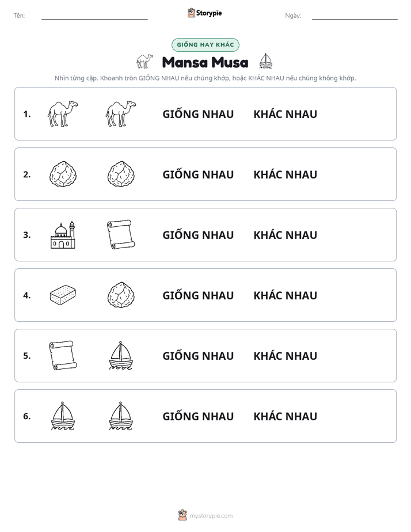
Task: Select GIỐNG NHAU for row 1
Action: (198, 114)
